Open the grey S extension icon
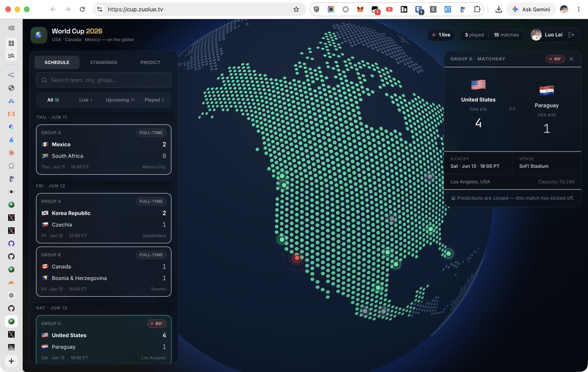The image size is (588, 372). (433, 9)
